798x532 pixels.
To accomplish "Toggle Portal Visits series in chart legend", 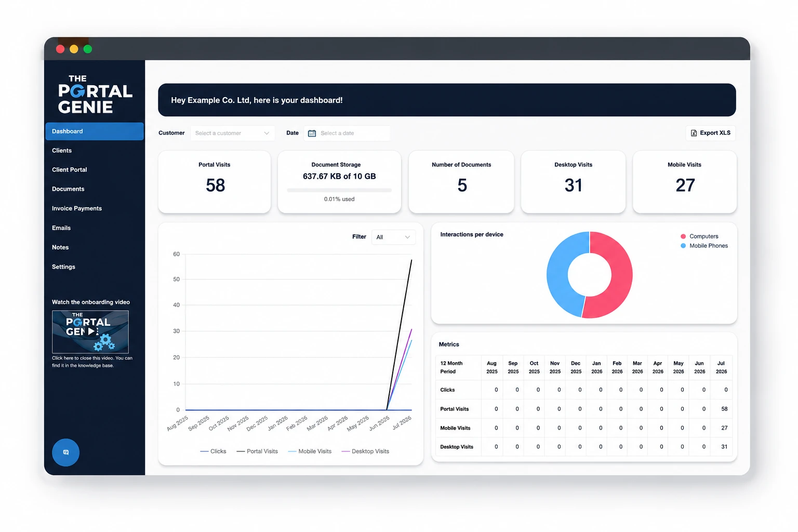I will 257,451.
